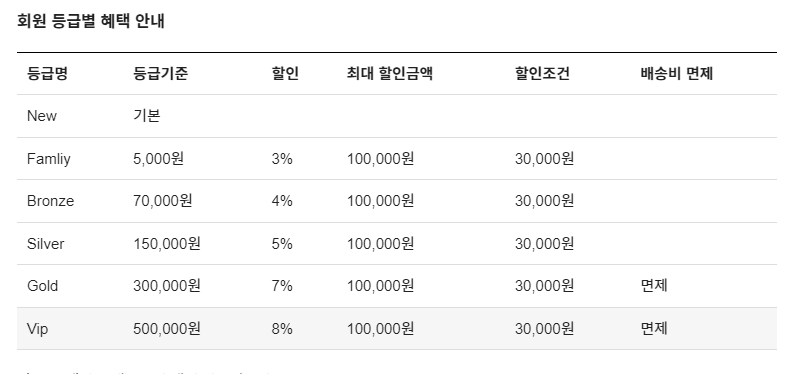The height and width of the screenshot is (374, 791).
Task: Select the 등급명 column header
Action: 47,74
